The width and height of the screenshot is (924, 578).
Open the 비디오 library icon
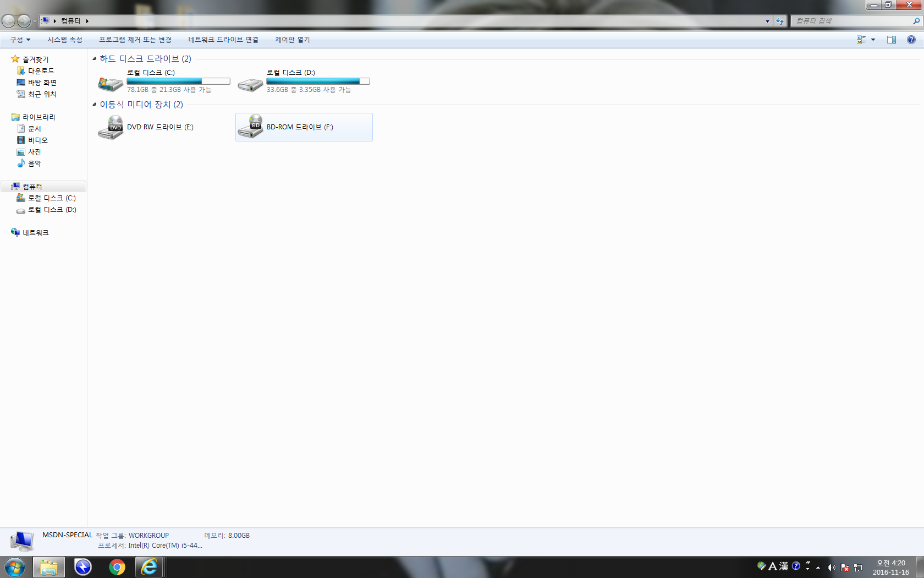pos(21,140)
